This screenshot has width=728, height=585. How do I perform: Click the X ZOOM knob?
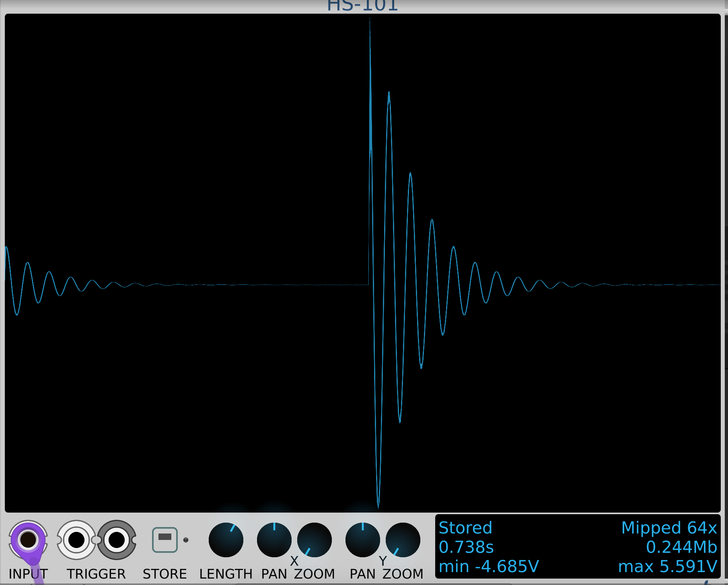tap(315, 540)
